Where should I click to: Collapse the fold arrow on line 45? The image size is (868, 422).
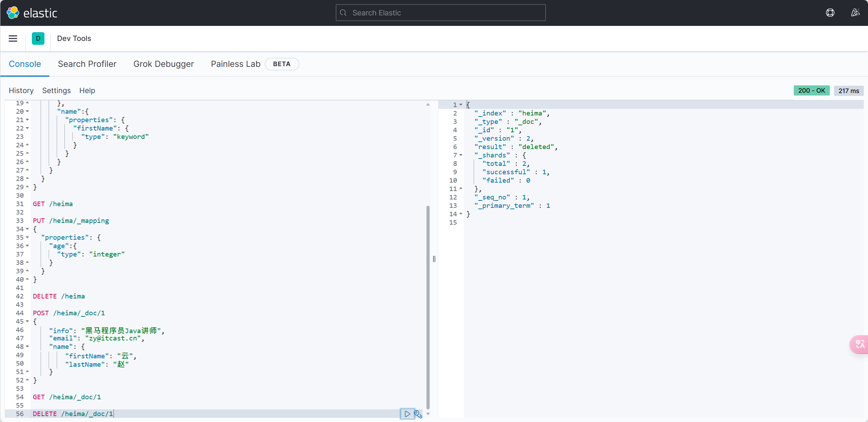[27, 321]
